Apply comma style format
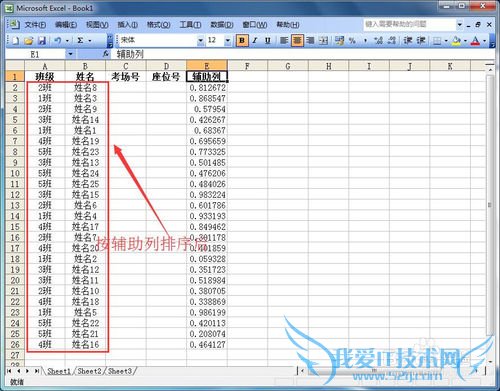The width and height of the screenshot is (500, 391). click(365, 41)
